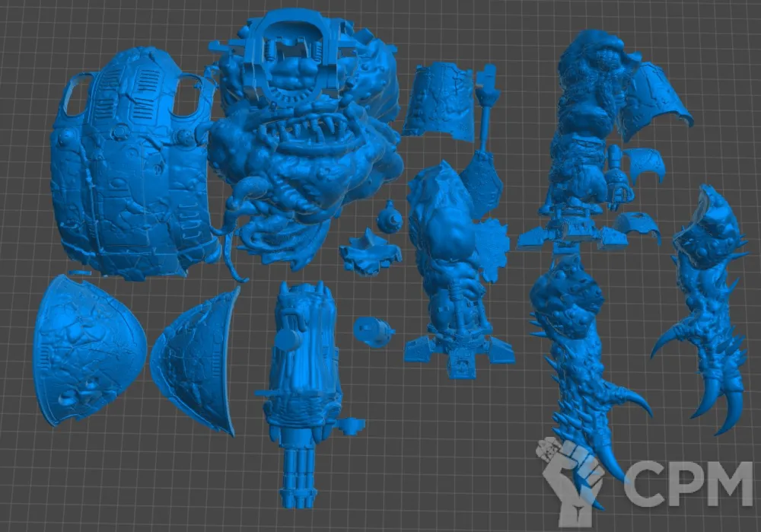Select the large greave plate at top right
This screenshot has height=532, width=761.
click(x=656, y=101)
